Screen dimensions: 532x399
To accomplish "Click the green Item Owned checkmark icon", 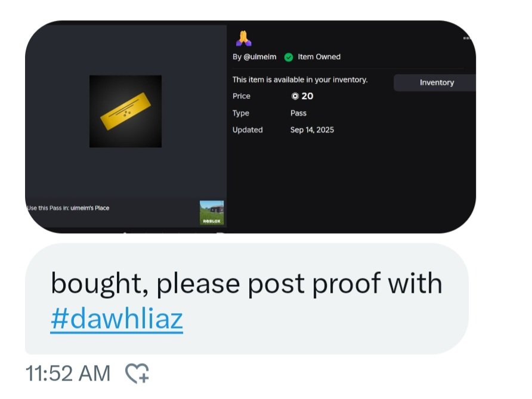I will pos(289,57).
